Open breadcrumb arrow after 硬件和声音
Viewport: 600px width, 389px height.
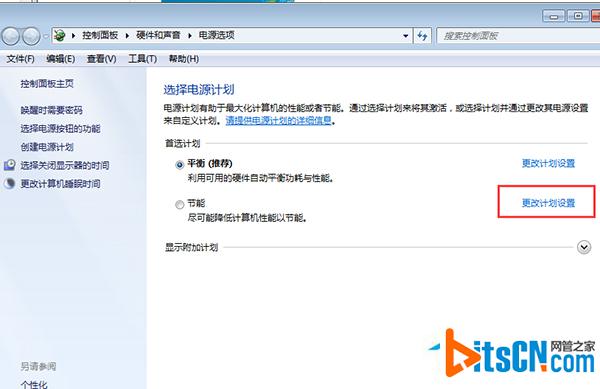point(190,36)
